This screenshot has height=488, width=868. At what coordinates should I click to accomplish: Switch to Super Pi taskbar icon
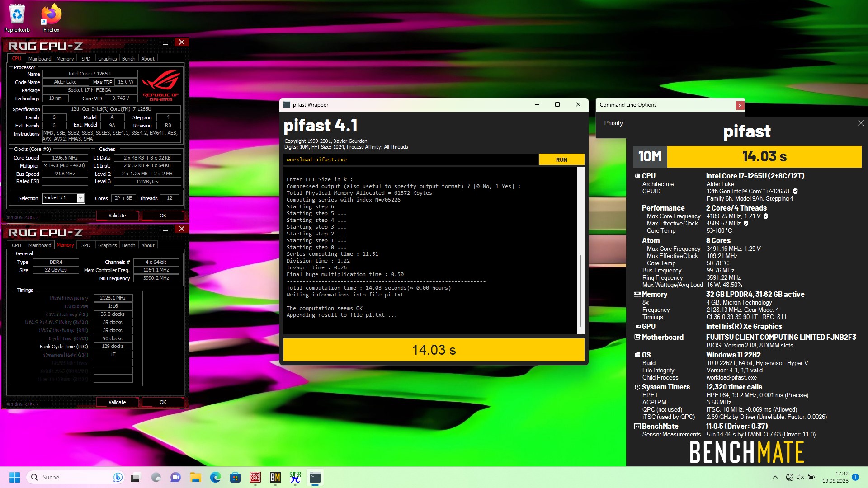coord(295,477)
